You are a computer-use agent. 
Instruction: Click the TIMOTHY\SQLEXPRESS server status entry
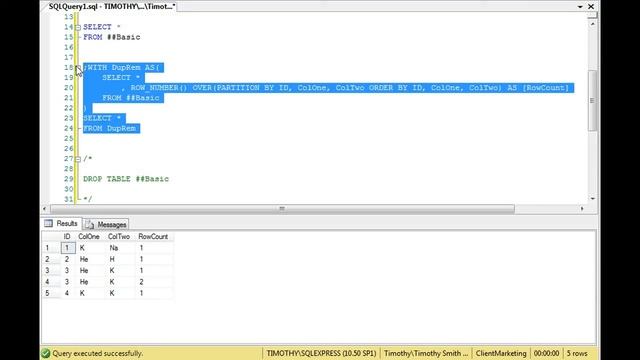pyautogui.click(x=321, y=353)
